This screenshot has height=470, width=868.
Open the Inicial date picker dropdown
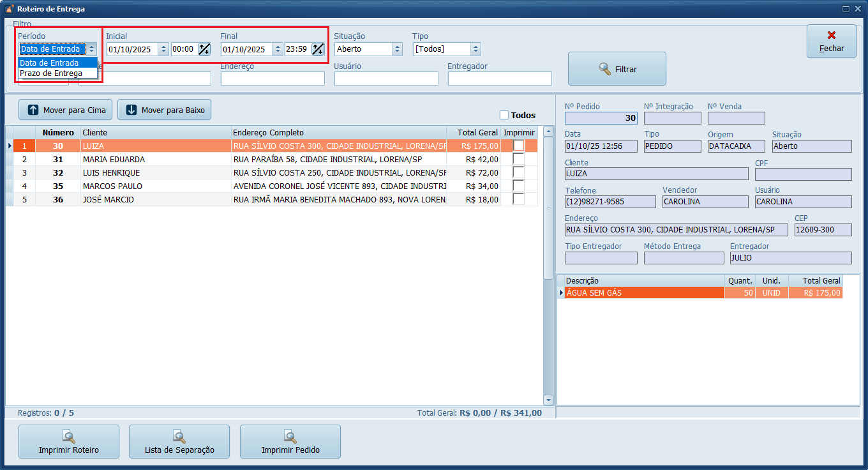coord(163,49)
